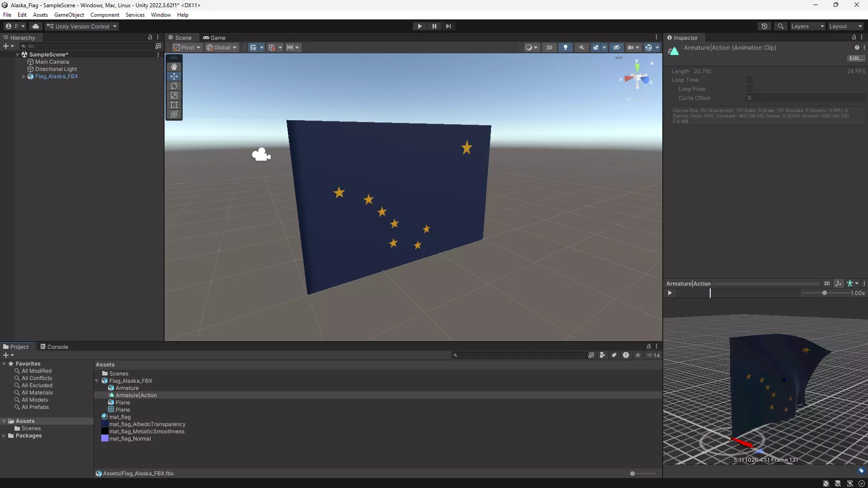Switch to the Game tab
This screenshot has height=488, width=868.
[x=214, y=38]
